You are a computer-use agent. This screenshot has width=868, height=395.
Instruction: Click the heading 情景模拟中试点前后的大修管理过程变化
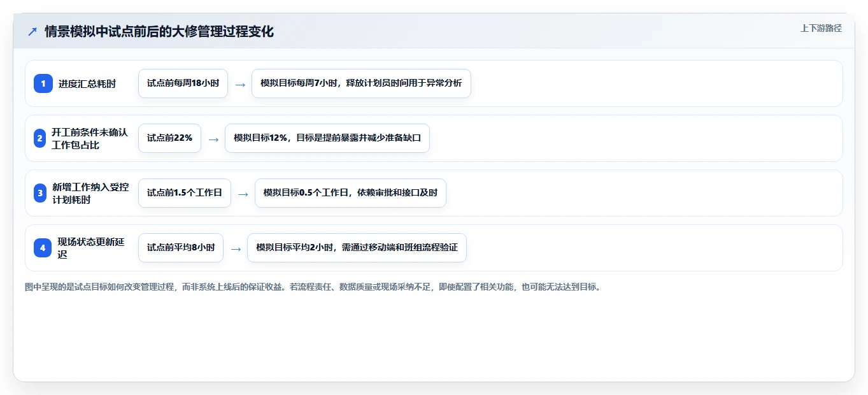tap(159, 31)
